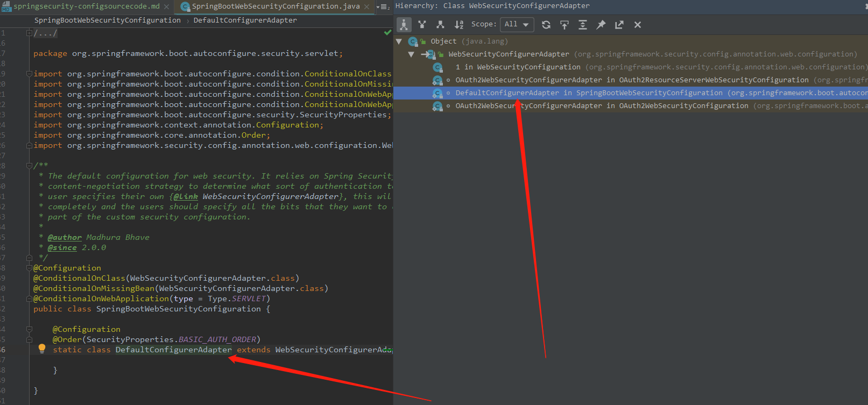Collapse the @Configuration class annotation fold marker
The image size is (868, 405).
pyautogui.click(x=29, y=268)
